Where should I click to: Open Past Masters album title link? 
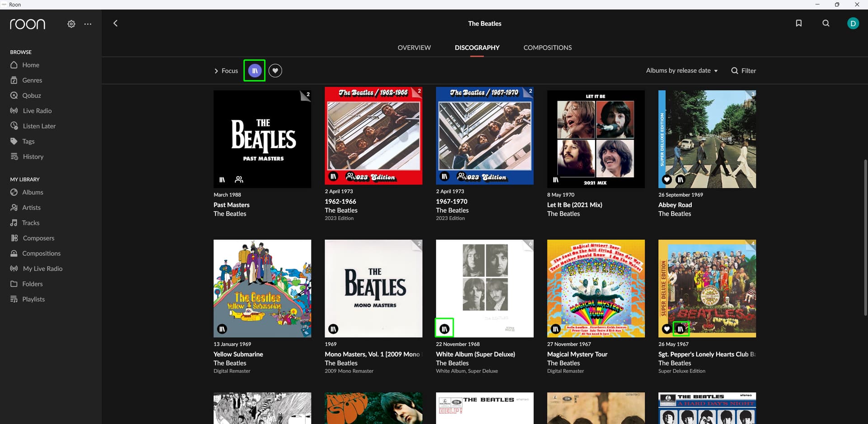[x=231, y=205]
